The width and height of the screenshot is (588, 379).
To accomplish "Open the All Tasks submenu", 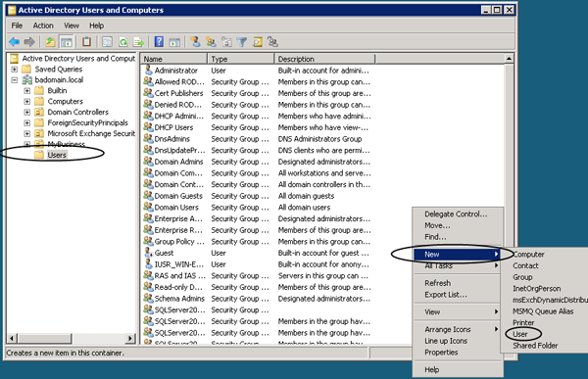I will click(x=458, y=265).
